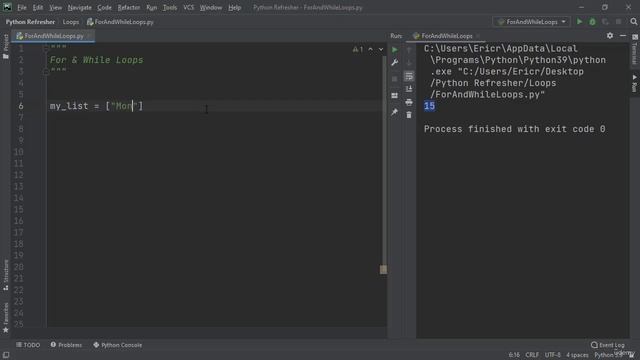
Task: Click the warning indicator in the editor
Action: pos(358,49)
